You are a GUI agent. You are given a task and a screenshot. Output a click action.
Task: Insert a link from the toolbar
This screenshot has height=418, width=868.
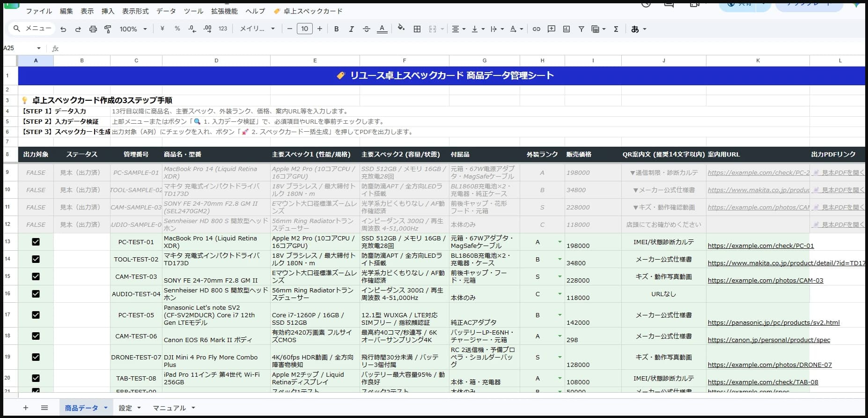(x=537, y=29)
